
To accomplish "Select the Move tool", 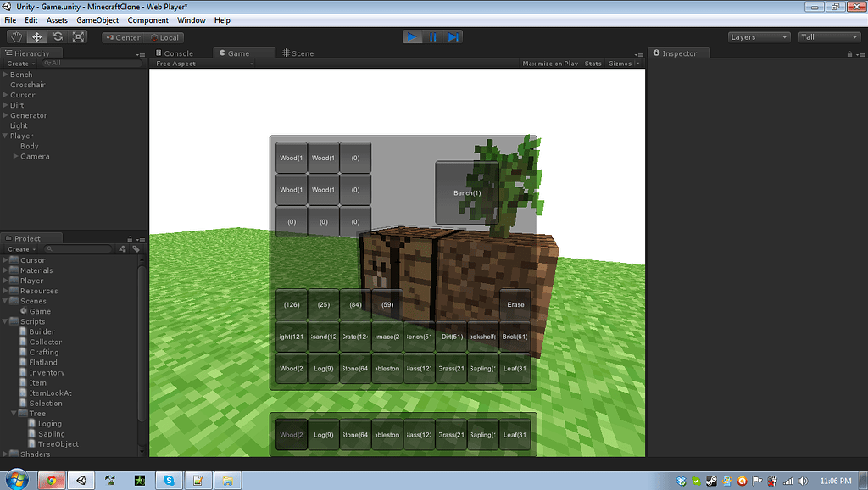I will 36,36.
